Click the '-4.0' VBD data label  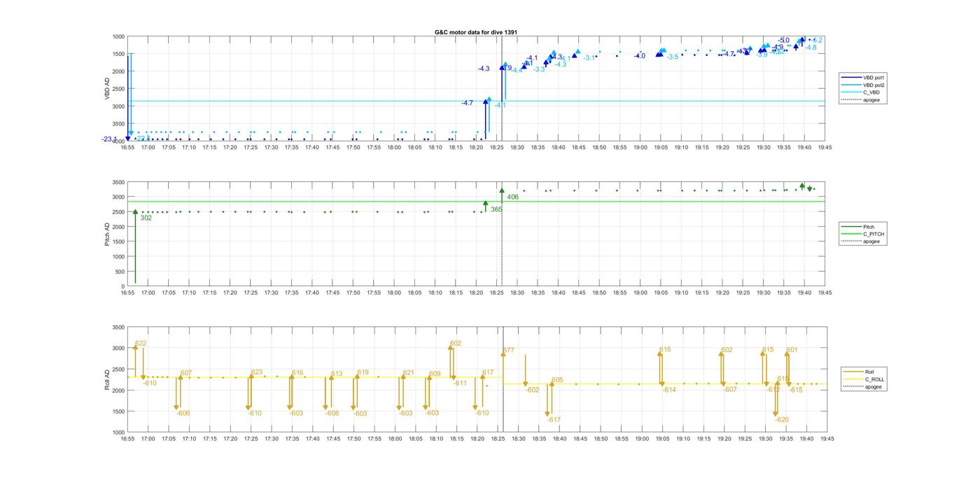(x=639, y=56)
